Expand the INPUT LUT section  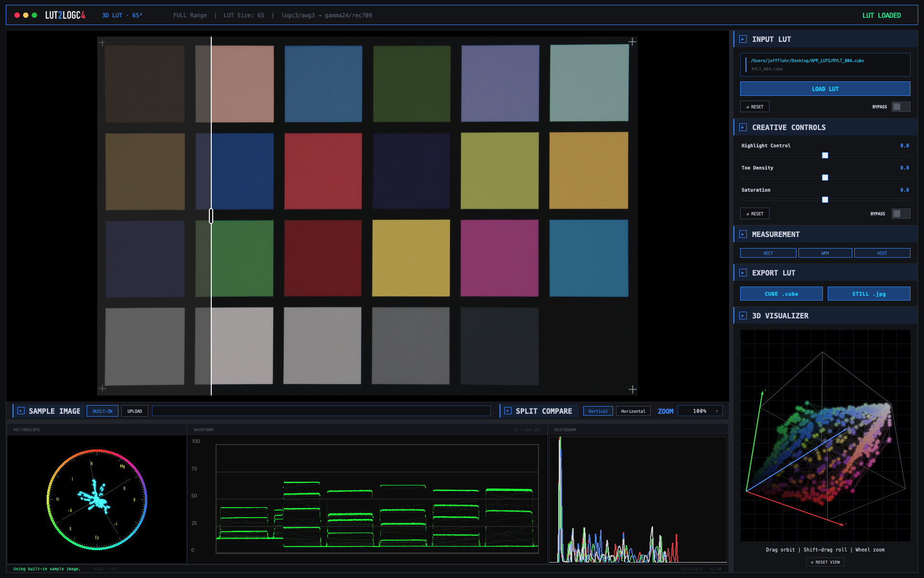click(743, 39)
